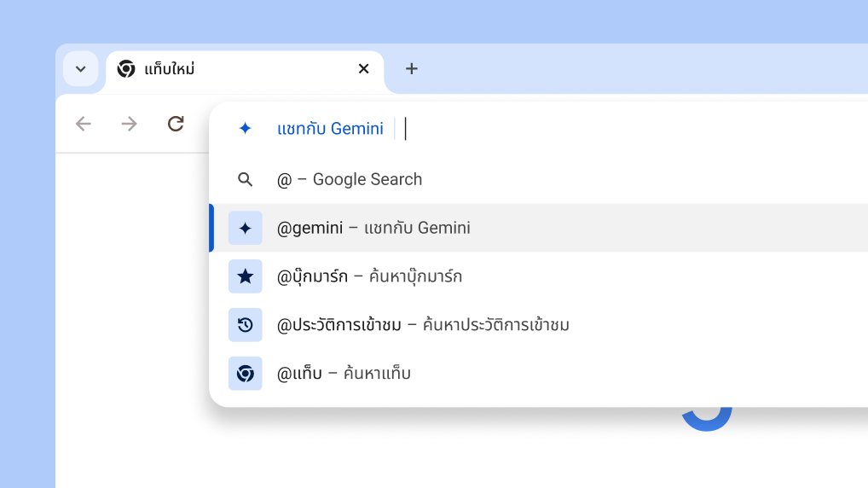Image resolution: width=868 pixels, height=488 pixels.
Task: Click the แชทกับ Gemini chip in omnibox
Action: pyautogui.click(x=331, y=129)
